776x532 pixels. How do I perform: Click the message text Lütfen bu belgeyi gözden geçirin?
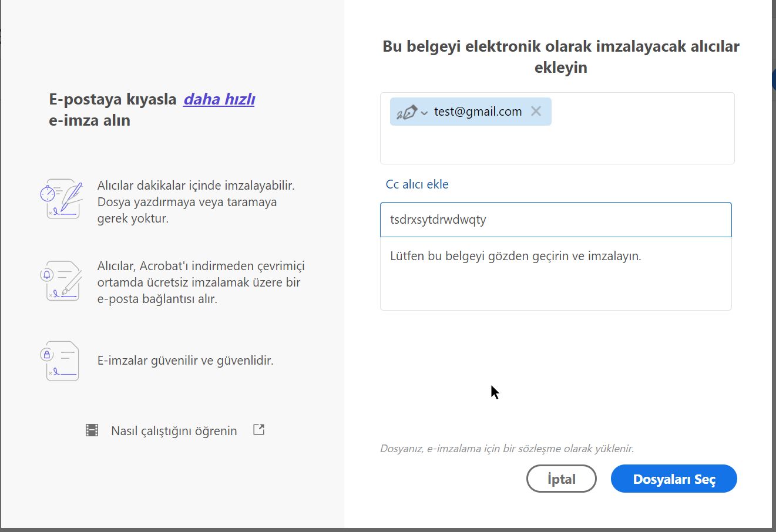pyautogui.click(x=515, y=255)
